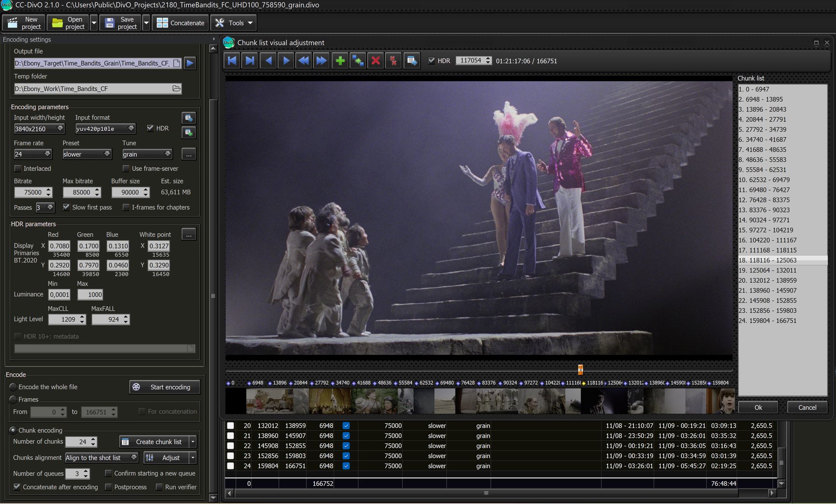Click orange timeline position marker
The height and width of the screenshot is (504, 836).
click(580, 370)
